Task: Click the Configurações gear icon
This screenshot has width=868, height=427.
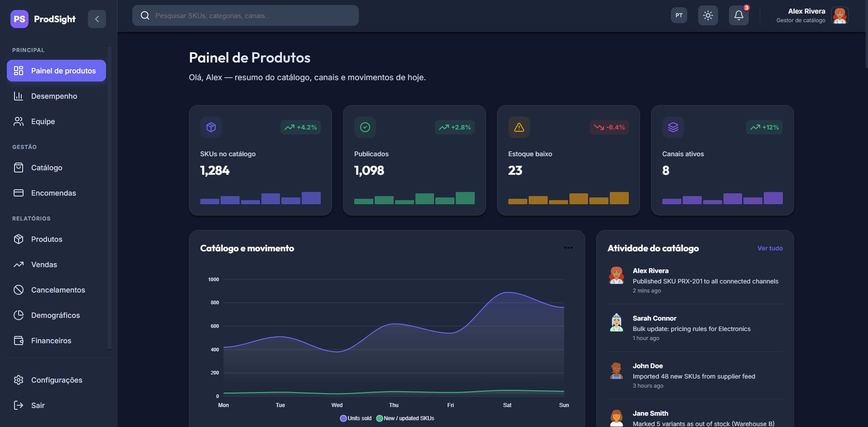Action: 19,380
